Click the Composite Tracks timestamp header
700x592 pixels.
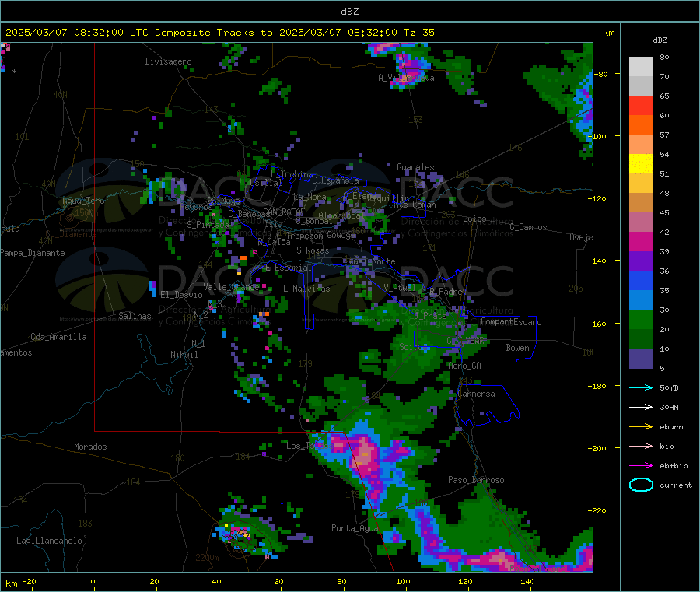coord(219,33)
